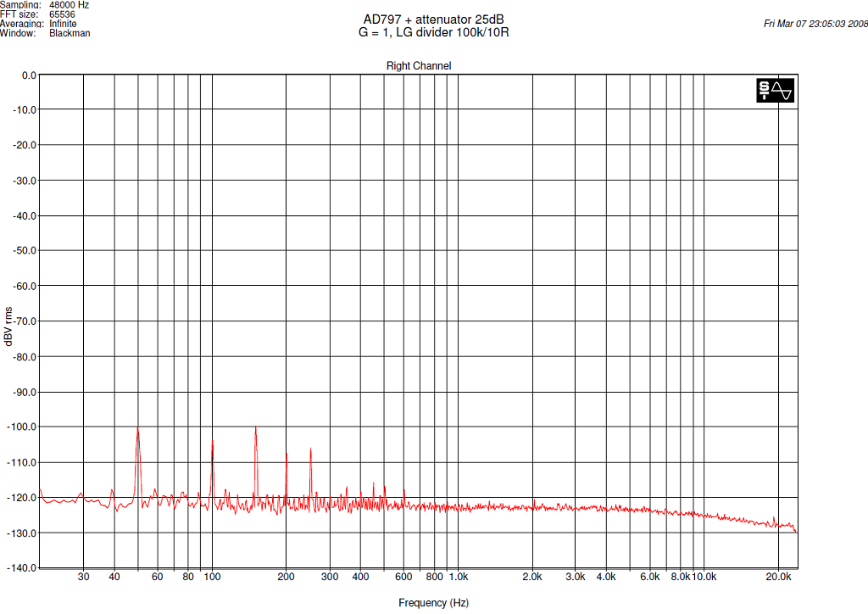The height and width of the screenshot is (614, 868).
Task: Click the "Right Channel" heading
Action: click(x=419, y=66)
